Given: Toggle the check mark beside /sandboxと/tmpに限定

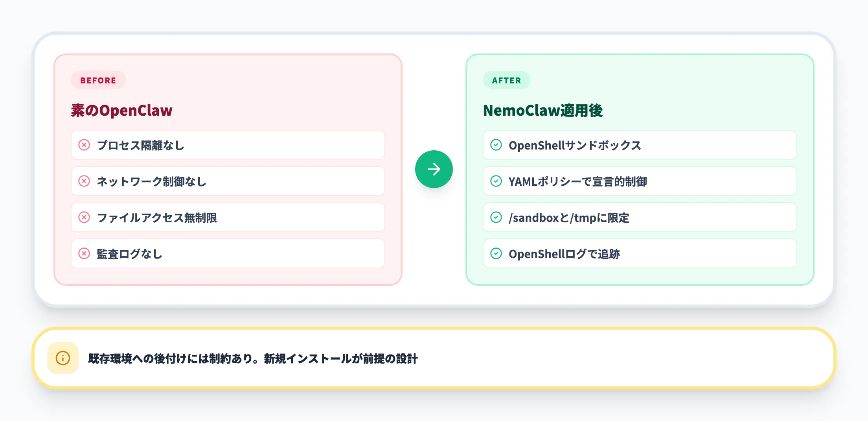Looking at the screenshot, I should 496,217.
